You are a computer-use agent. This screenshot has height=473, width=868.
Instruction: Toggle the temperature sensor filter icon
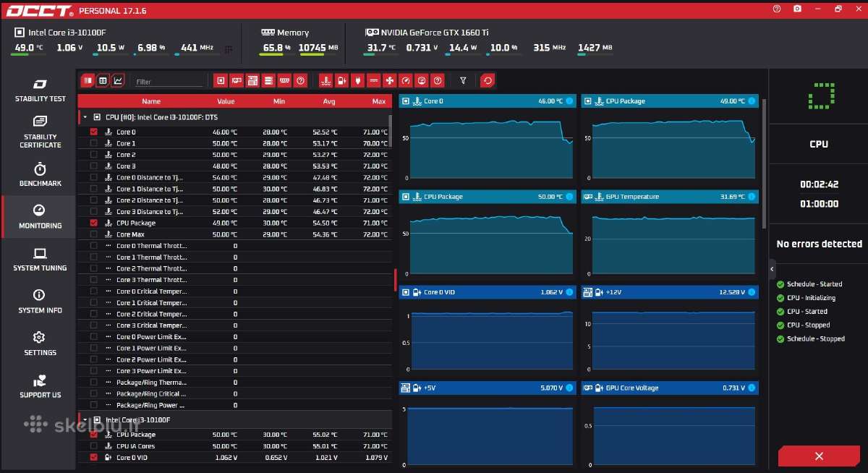pyautogui.click(x=326, y=80)
